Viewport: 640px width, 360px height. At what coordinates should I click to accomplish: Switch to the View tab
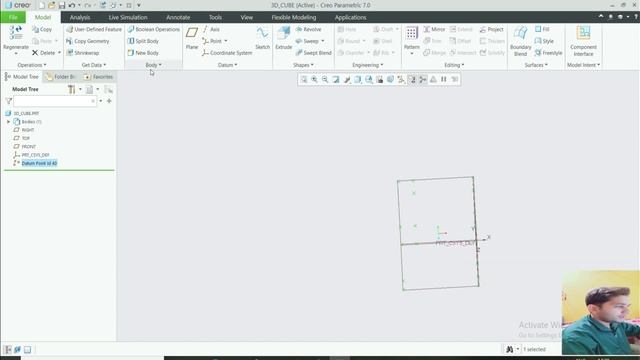point(247,17)
